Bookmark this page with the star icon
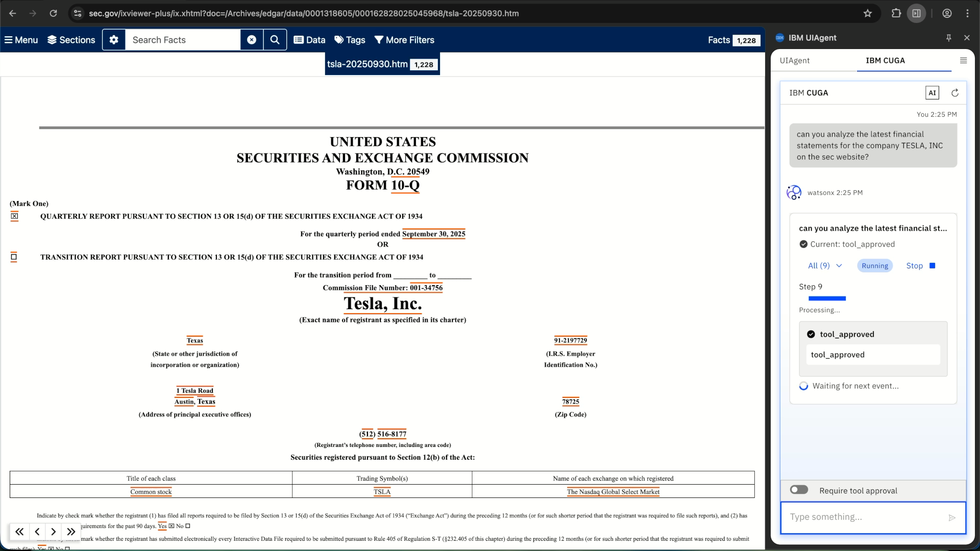This screenshot has height=551, width=980. [868, 13]
